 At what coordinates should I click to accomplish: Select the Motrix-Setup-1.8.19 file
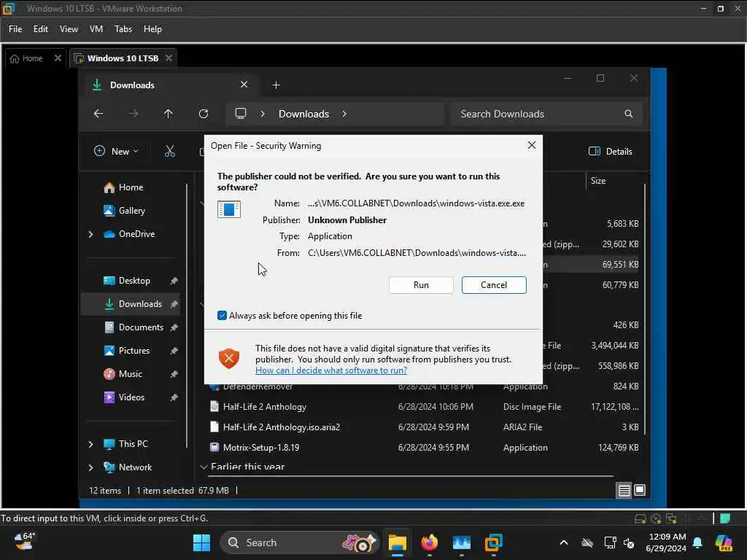(422, 448)
